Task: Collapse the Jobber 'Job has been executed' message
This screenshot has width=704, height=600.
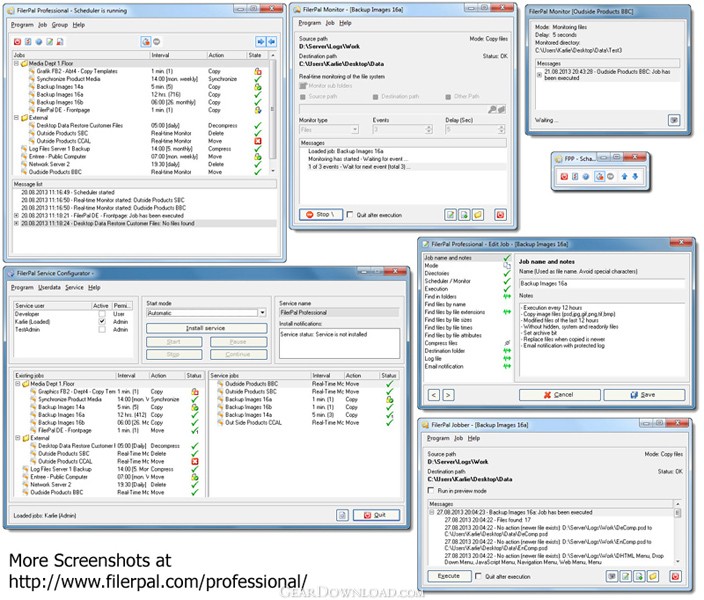Action: [431, 512]
